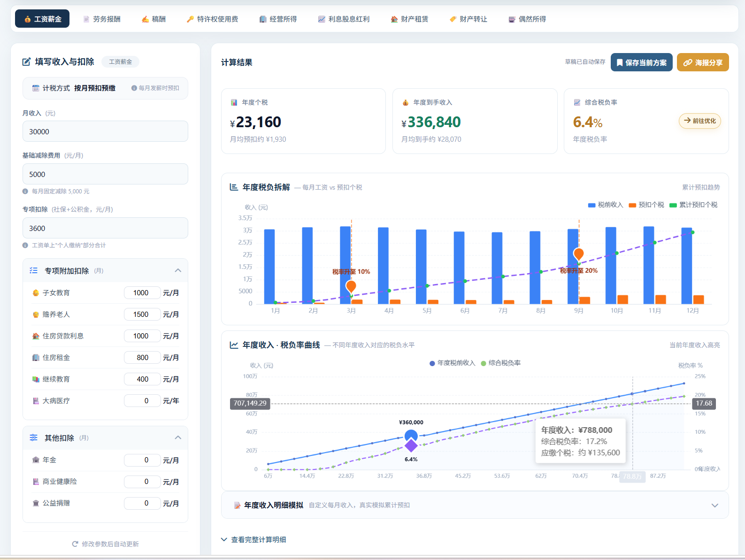Click the 住房租金 building icon
The height and width of the screenshot is (560, 745).
pos(36,358)
